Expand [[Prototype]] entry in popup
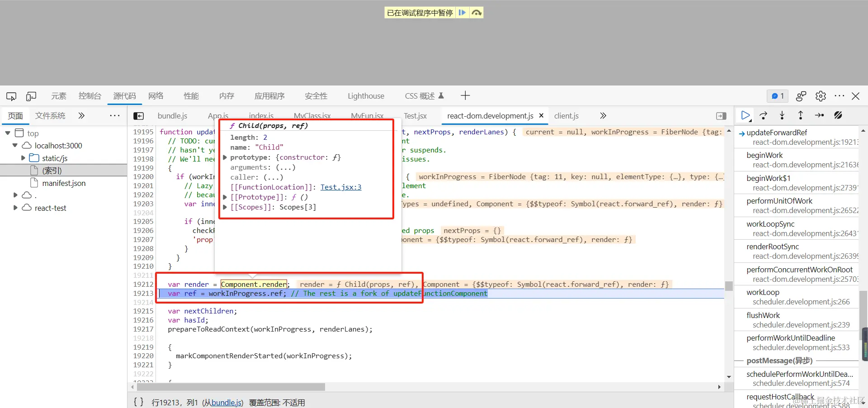The height and width of the screenshot is (408, 868). click(x=225, y=197)
